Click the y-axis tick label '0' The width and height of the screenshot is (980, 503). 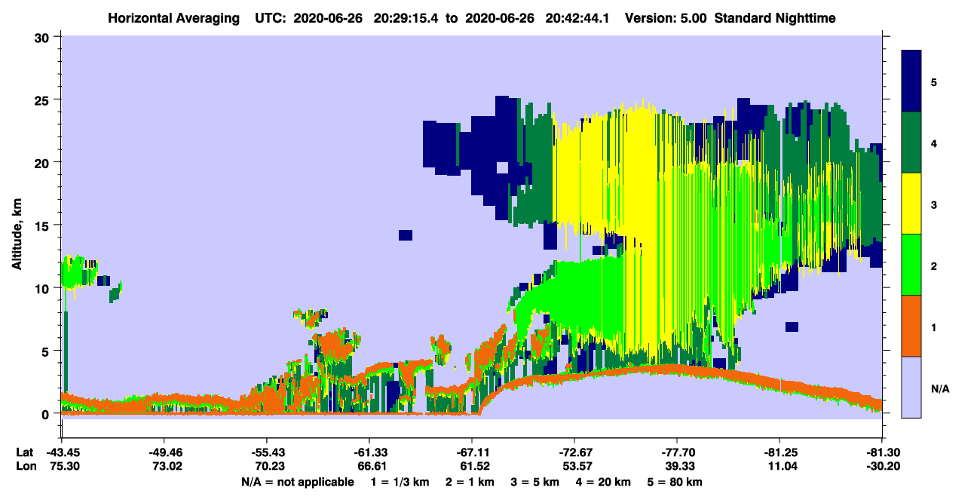[46, 414]
